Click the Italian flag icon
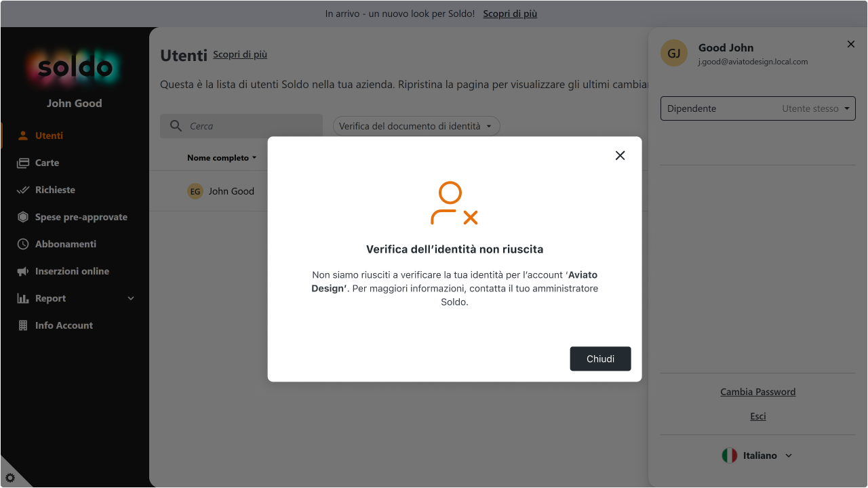 click(730, 455)
